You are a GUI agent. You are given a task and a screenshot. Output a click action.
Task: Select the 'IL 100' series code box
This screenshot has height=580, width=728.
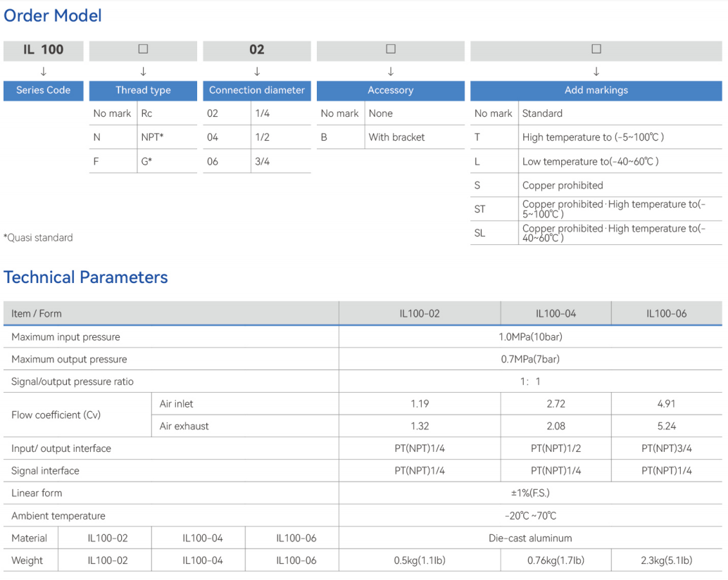[43, 50]
